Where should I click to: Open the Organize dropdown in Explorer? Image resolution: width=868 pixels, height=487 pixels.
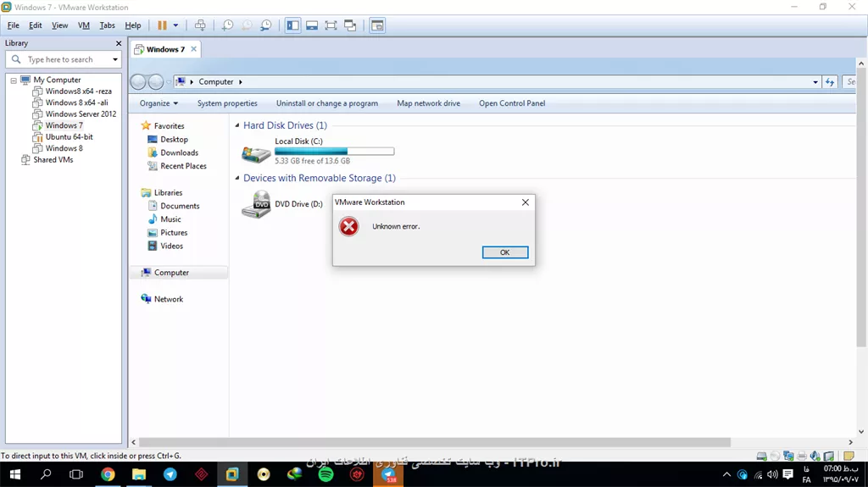[x=159, y=103]
